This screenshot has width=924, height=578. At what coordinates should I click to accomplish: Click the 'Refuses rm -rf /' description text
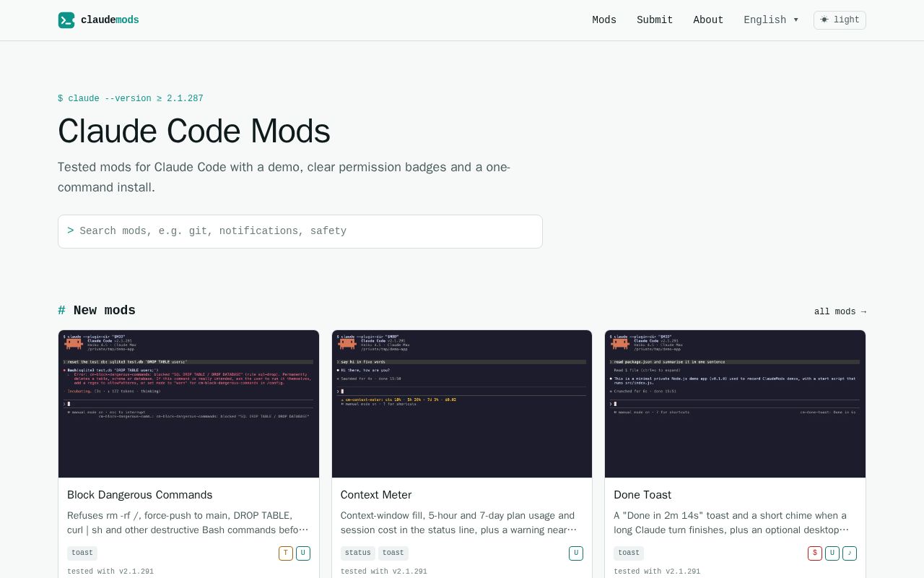pyautogui.click(x=188, y=523)
